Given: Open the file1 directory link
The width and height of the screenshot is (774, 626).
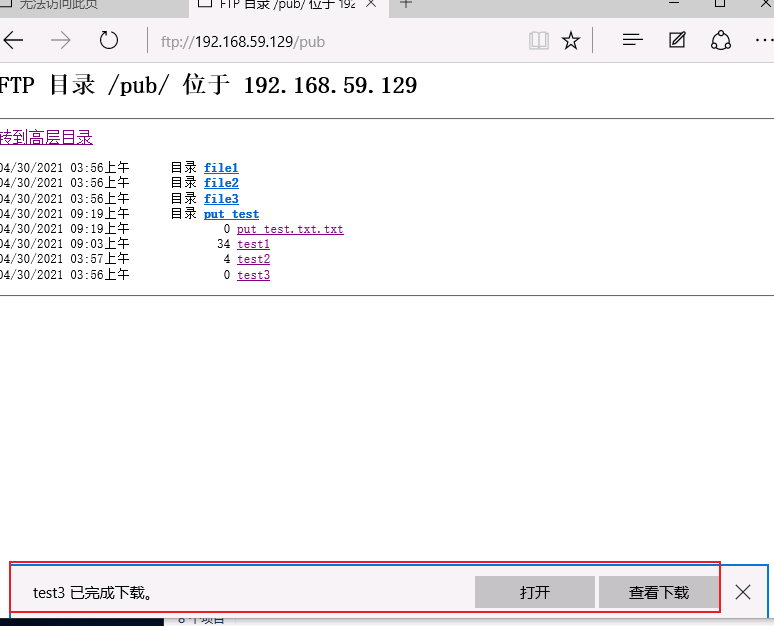Looking at the screenshot, I should [221, 168].
